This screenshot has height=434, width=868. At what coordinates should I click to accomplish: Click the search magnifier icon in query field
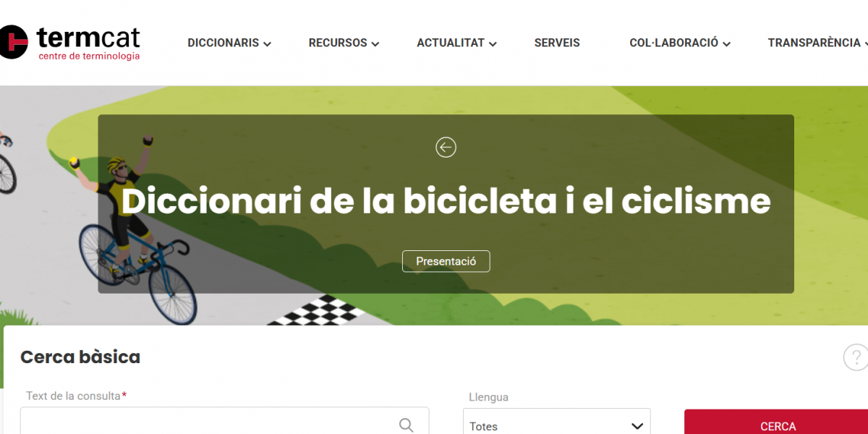(407, 425)
